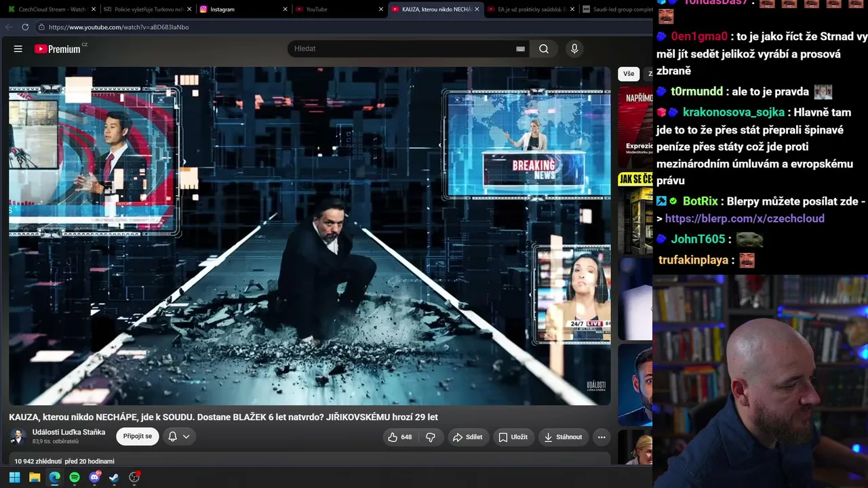Open more actions three-dot menu
This screenshot has width=868, height=488.
coord(601,437)
